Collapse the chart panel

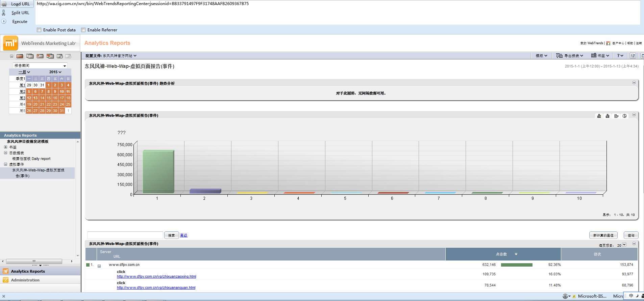(634, 115)
